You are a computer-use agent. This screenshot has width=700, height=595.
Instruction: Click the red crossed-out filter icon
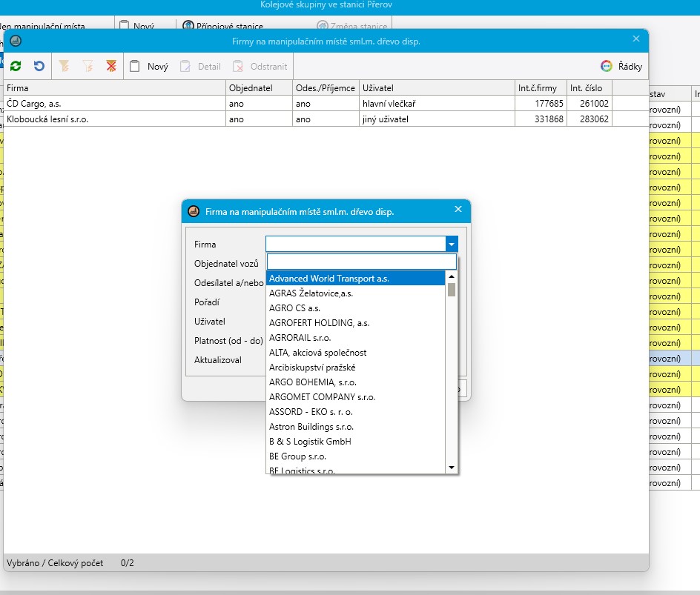click(111, 67)
